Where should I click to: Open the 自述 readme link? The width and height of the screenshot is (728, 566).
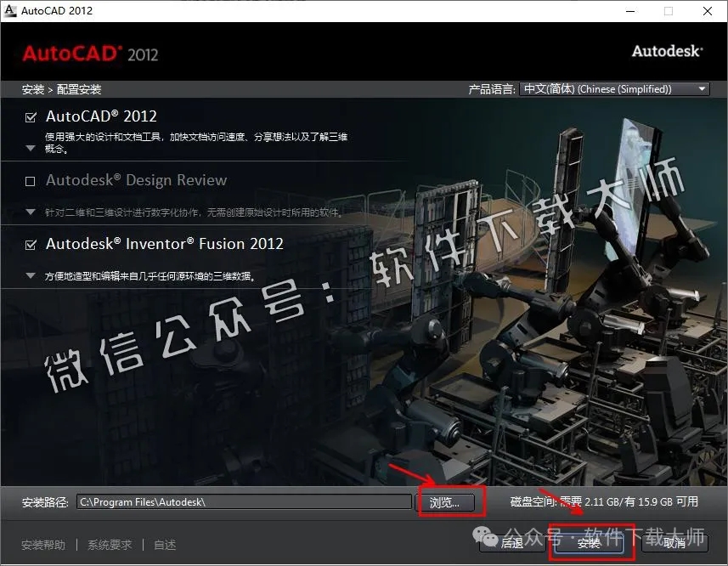(x=163, y=545)
